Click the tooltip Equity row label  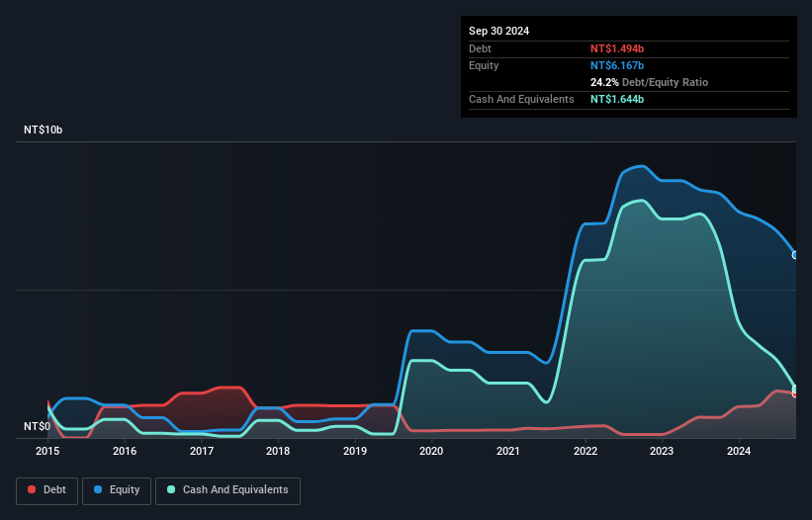click(x=484, y=65)
